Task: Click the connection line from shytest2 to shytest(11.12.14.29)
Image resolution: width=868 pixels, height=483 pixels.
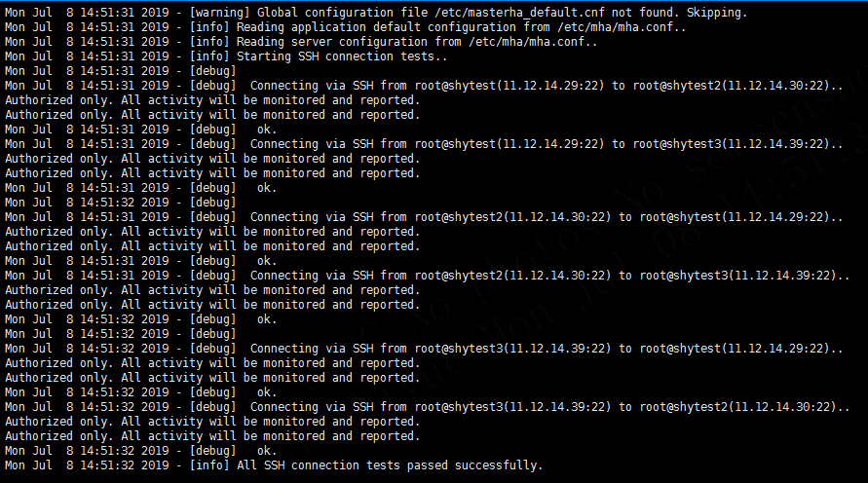Action: (424, 217)
